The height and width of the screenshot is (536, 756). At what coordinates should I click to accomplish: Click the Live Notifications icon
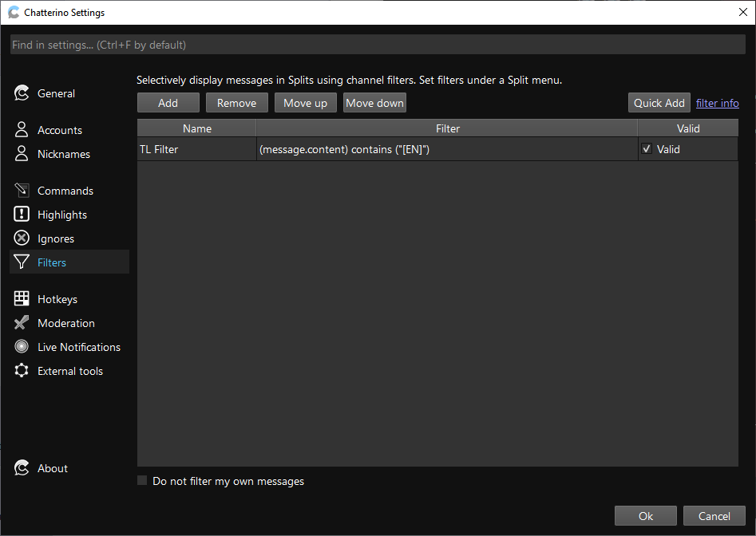[22, 346]
